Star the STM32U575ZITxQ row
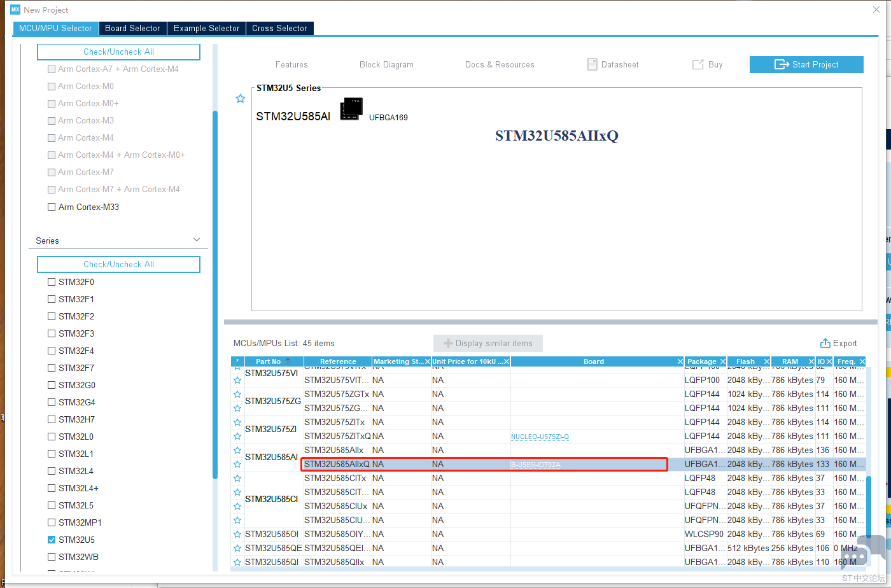The height and width of the screenshot is (588, 891). (237, 436)
